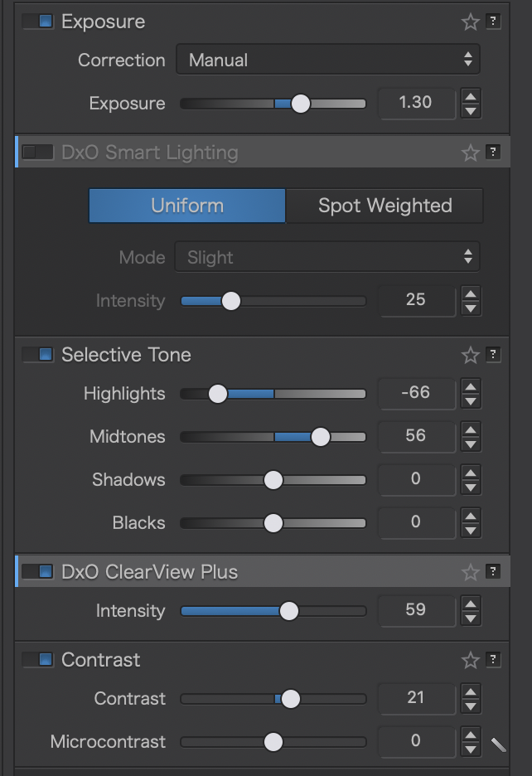This screenshot has height=776, width=532.
Task: Switch to Spot Weighted mode
Action: click(384, 206)
